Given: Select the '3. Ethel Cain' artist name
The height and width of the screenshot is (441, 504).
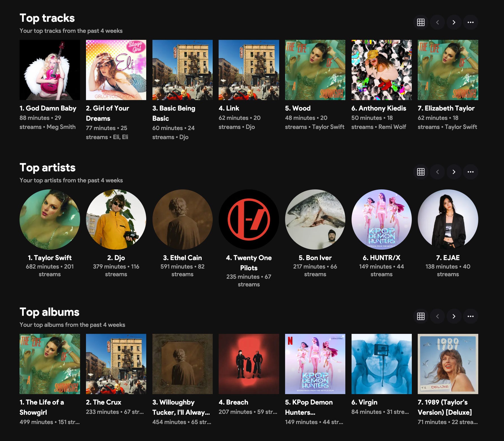Looking at the screenshot, I should pos(182,258).
